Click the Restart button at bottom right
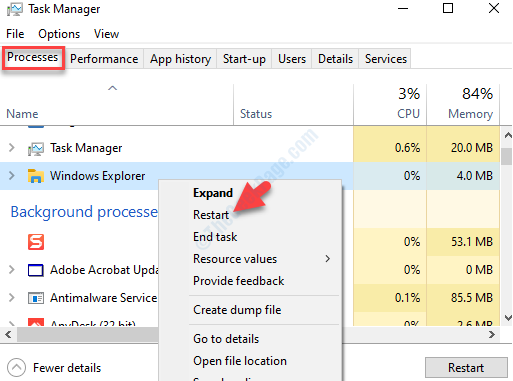Image resolution: width=513 pixels, height=381 pixels. coord(466,368)
